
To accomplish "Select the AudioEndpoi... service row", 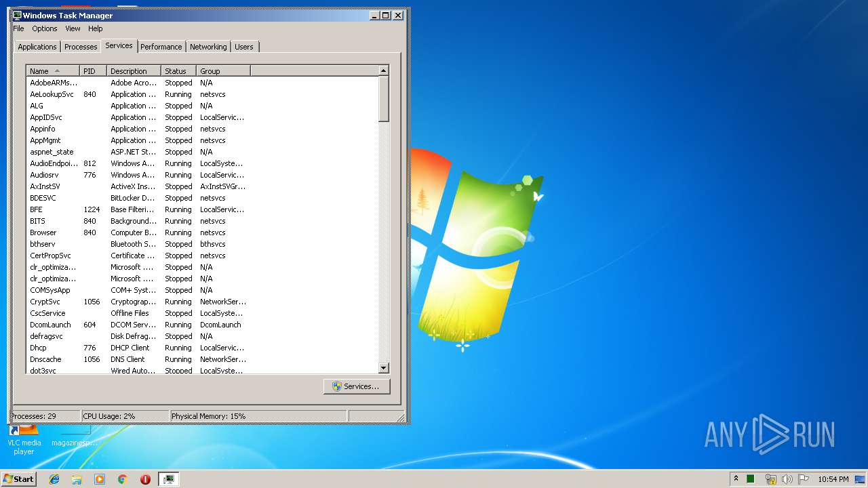I will [x=202, y=163].
